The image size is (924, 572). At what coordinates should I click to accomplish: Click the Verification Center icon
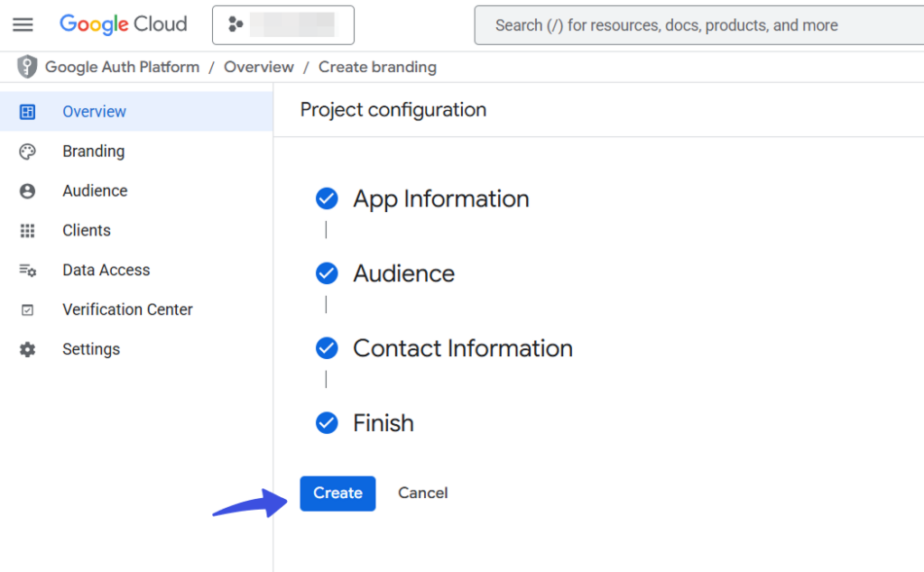[x=28, y=309]
